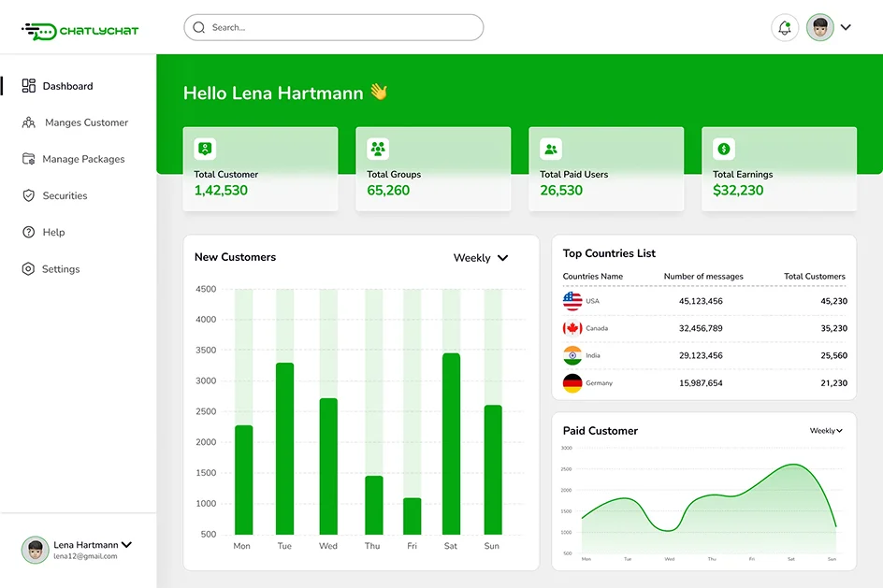The width and height of the screenshot is (883, 588).
Task: Click the Saturday bar in New Customers chart
Action: pos(450,439)
